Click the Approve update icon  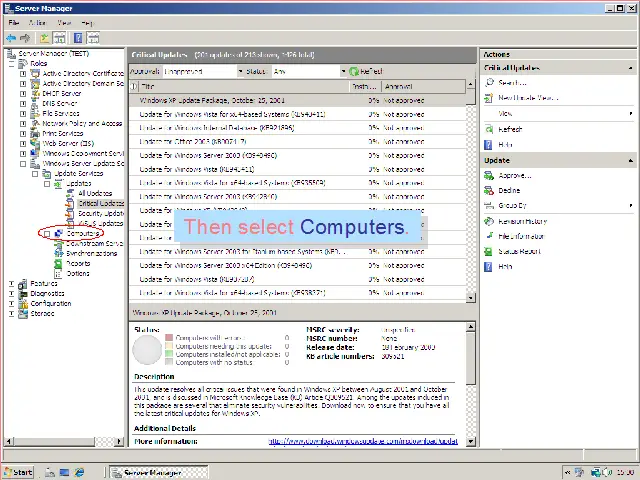pyautogui.click(x=490, y=176)
